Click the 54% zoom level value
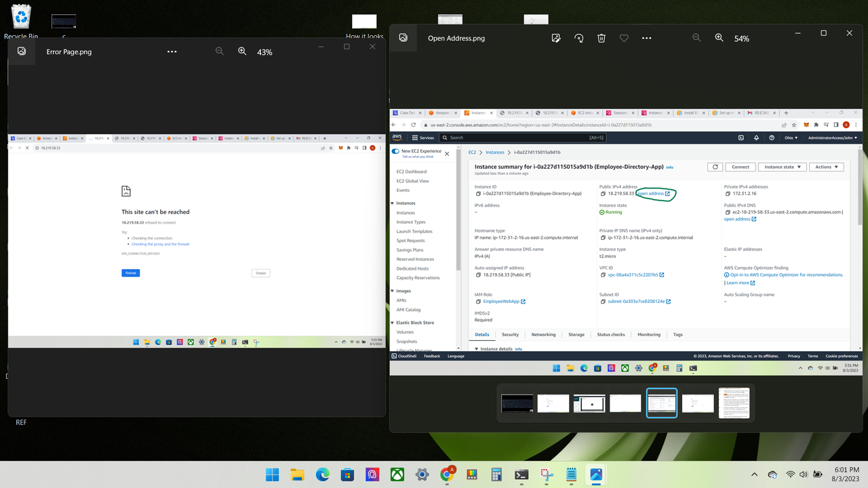 coord(742,39)
